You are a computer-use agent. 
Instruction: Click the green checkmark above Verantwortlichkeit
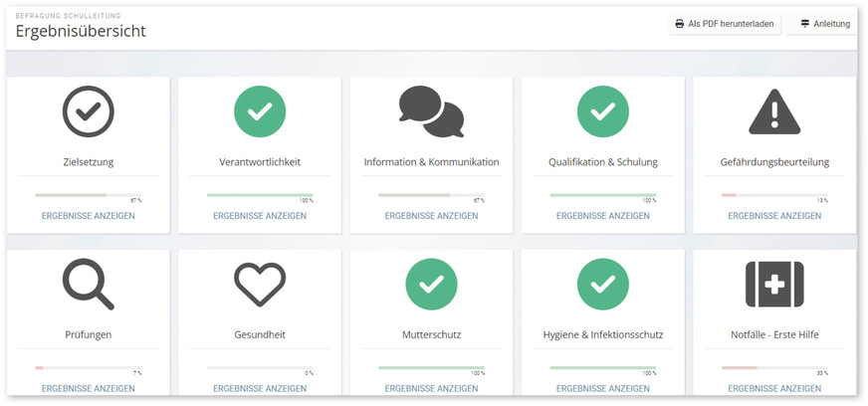(x=260, y=110)
